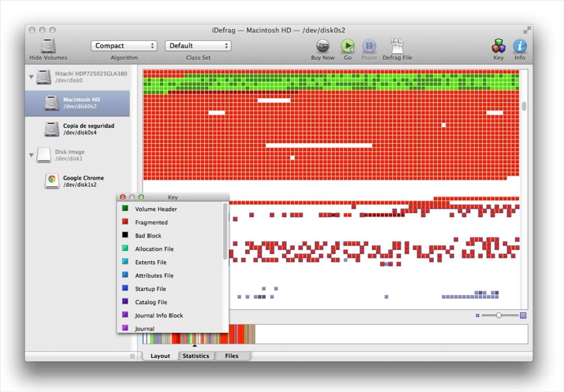Open the Info panel icon

coord(520,46)
